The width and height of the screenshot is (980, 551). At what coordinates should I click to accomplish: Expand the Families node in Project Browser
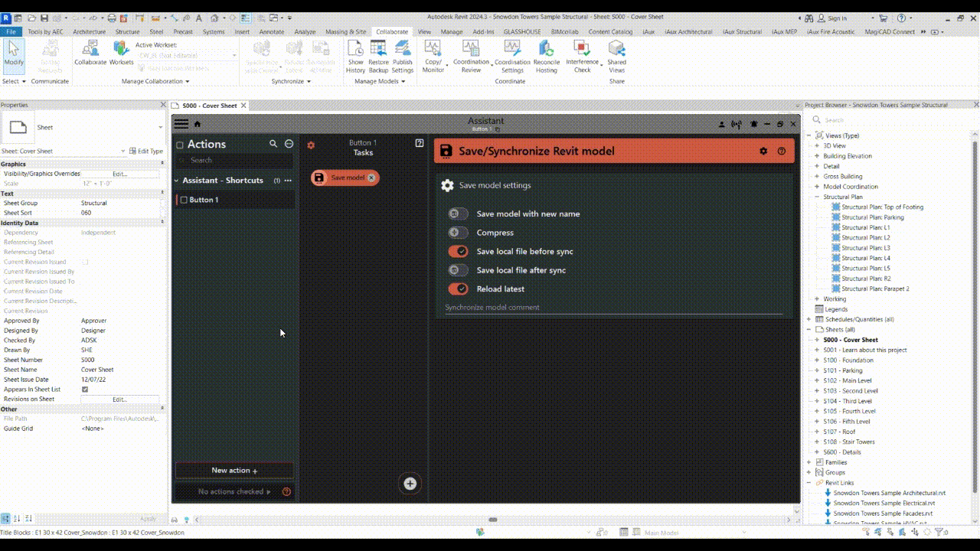(809, 462)
